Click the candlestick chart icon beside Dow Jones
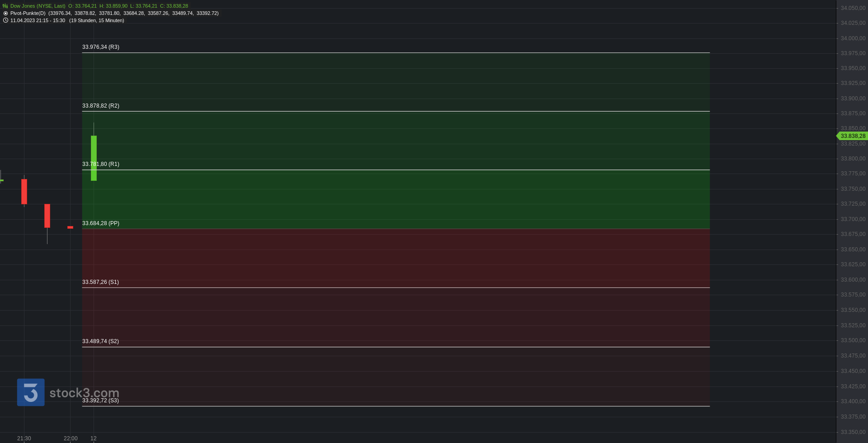Screen dimensions: 868x443 pos(5,6)
